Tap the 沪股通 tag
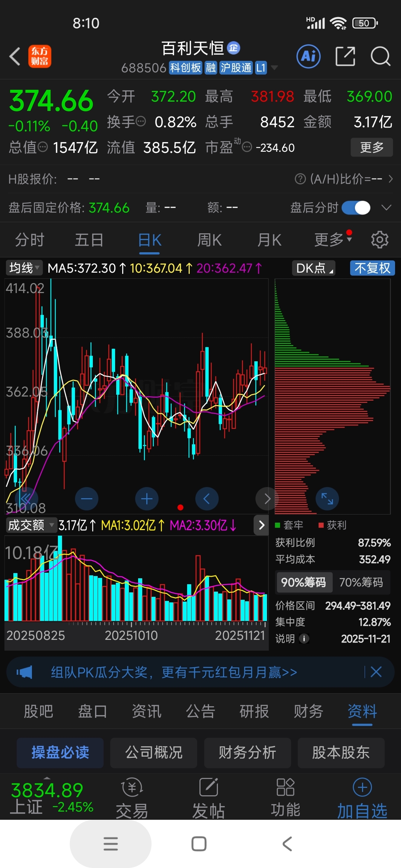 tap(236, 68)
